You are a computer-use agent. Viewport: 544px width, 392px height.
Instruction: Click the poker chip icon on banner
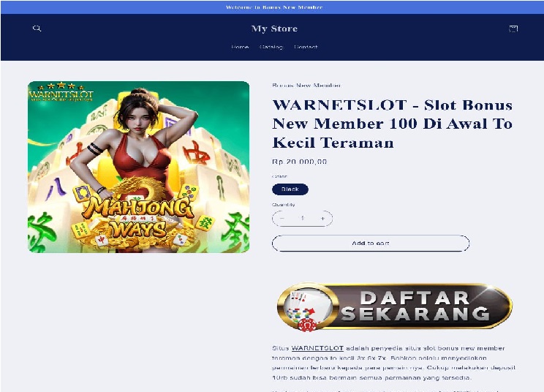[307, 325]
